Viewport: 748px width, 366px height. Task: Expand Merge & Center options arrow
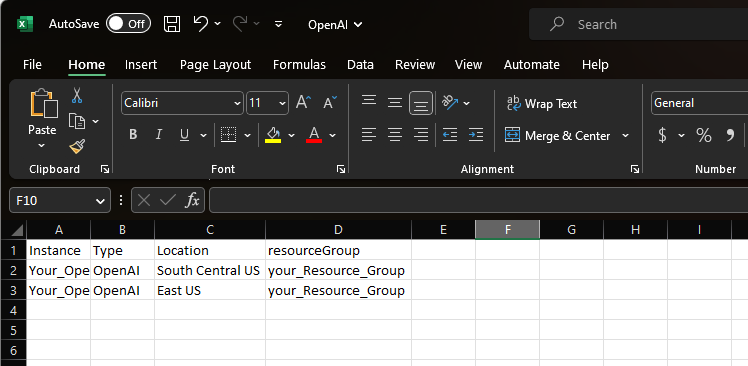tap(625, 136)
